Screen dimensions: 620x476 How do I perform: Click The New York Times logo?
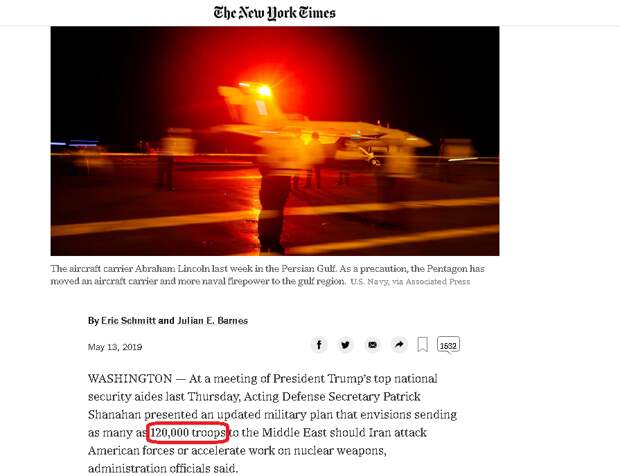coord(274,13)
